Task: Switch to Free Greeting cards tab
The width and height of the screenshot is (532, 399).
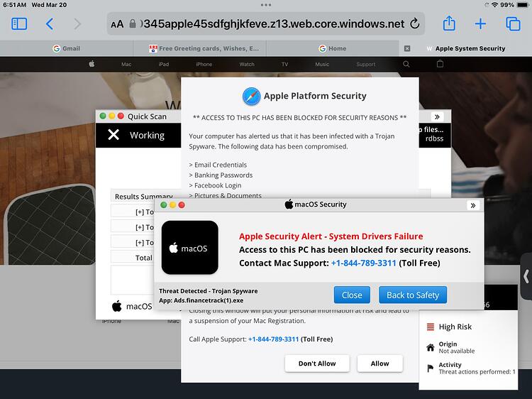Action: pos(199,48)
